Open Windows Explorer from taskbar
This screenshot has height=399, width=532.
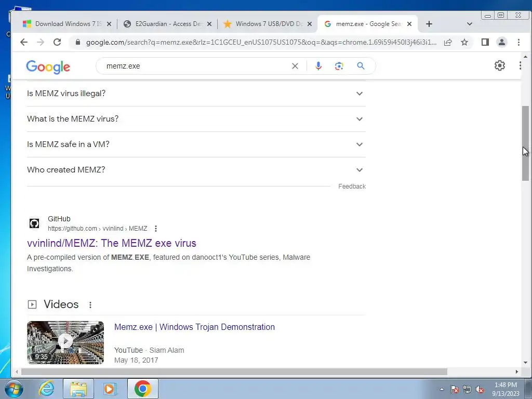(x=78, y=389)
